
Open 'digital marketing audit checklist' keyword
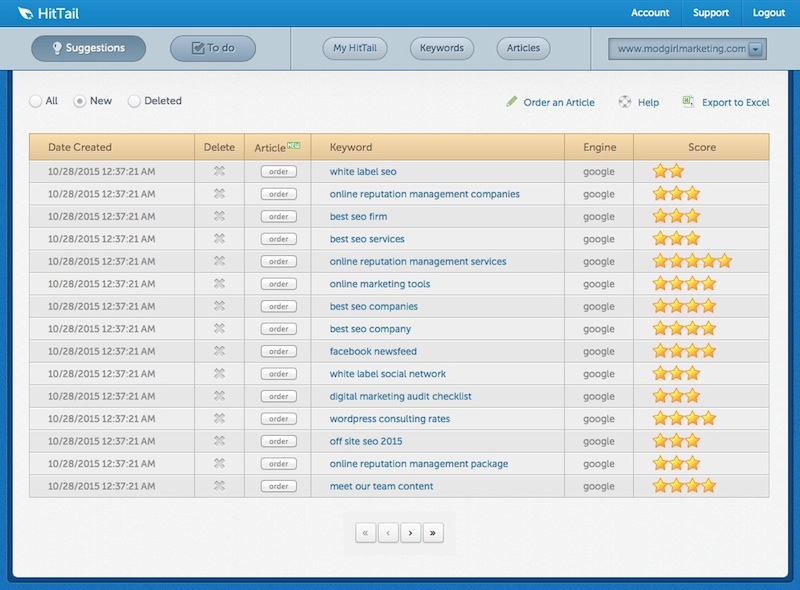(x=401, y=396)
